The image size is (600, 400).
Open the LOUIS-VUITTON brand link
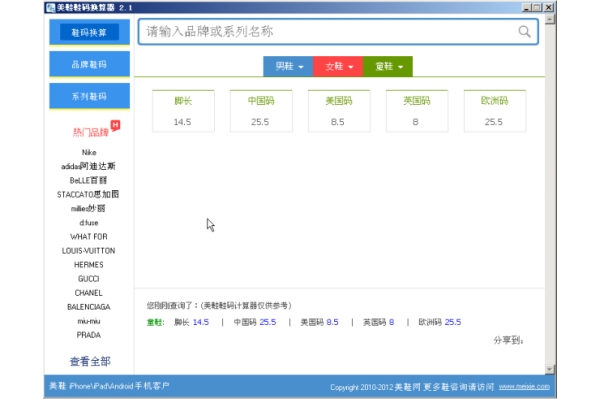[x=88, y=251]
